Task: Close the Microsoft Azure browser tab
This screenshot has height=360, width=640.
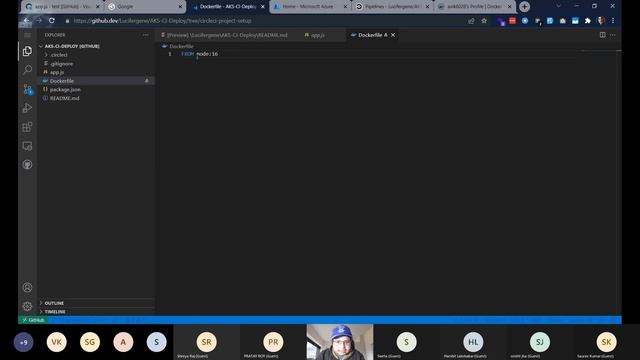Action: pos(345,7)
